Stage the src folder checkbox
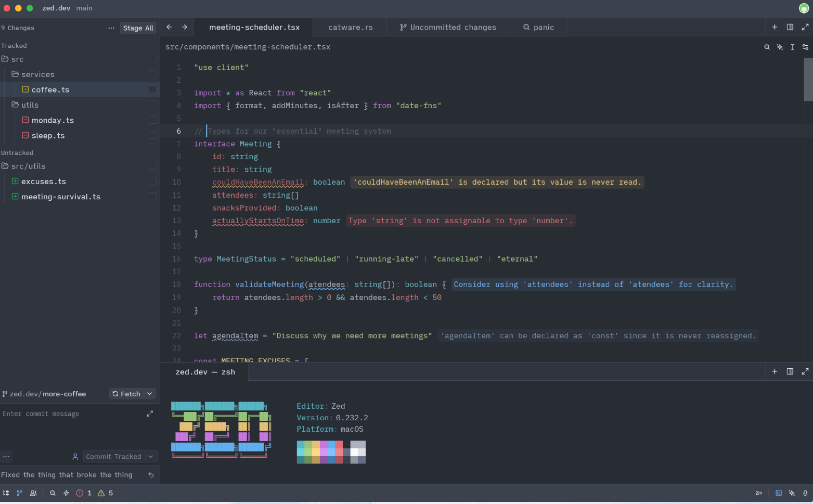 (152, 59)
